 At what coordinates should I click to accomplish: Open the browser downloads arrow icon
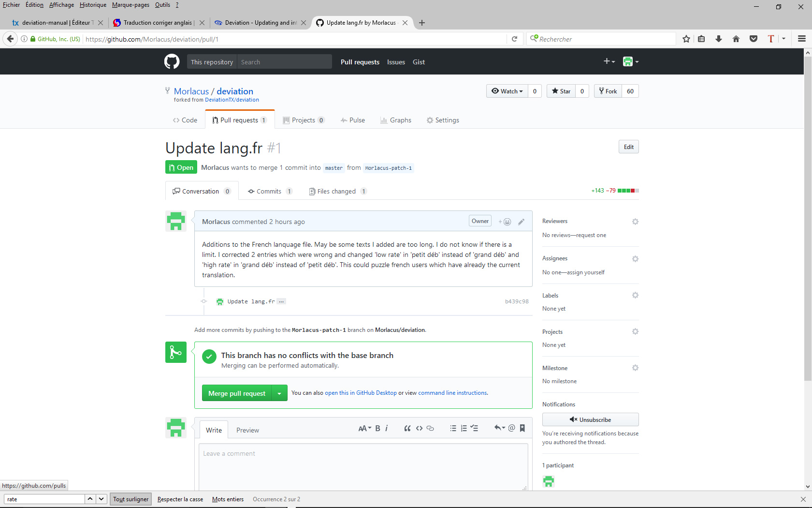coord(719,39)
